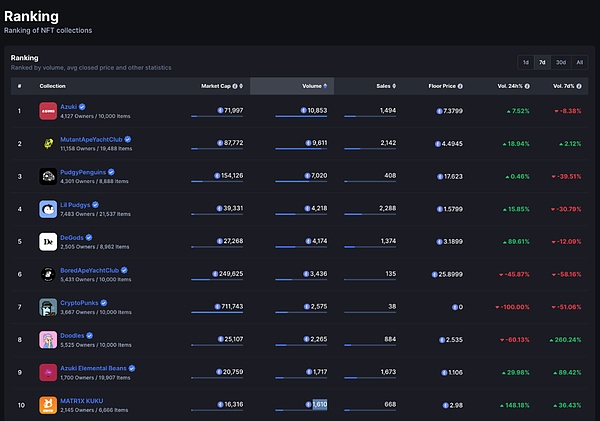Switch time range to 1d

[526, 62]
